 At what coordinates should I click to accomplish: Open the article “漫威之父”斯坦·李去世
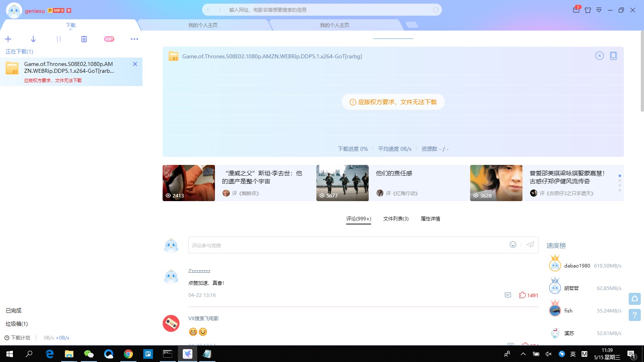pos(262,177)
